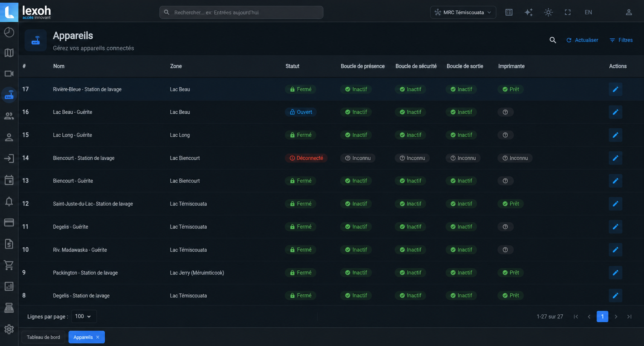The image size is (644, 346).
Task: Open the single person sidebar icon
Action: tap(9, 137)
